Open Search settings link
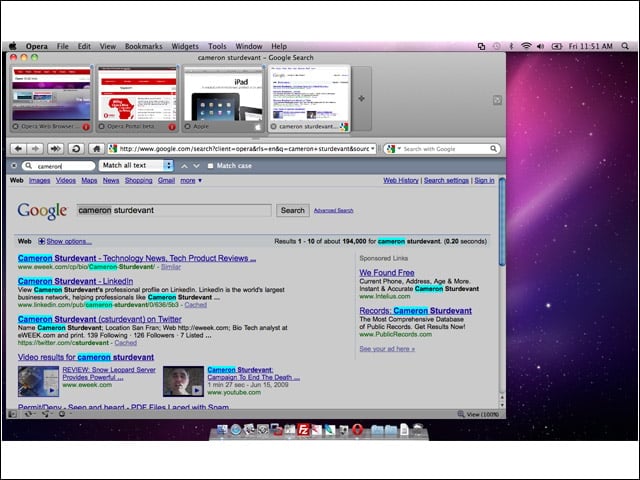640x480 pixels. click(x=446, y=180)
